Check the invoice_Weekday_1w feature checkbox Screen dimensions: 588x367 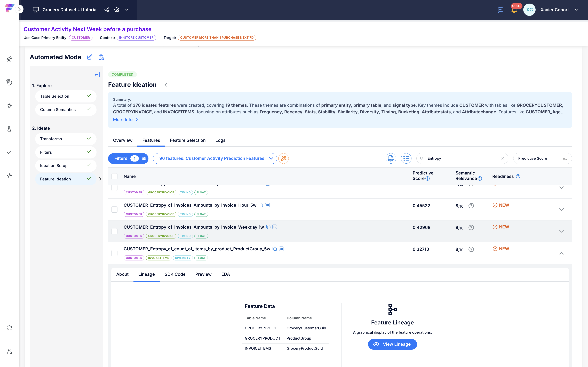tap(114, 231)
